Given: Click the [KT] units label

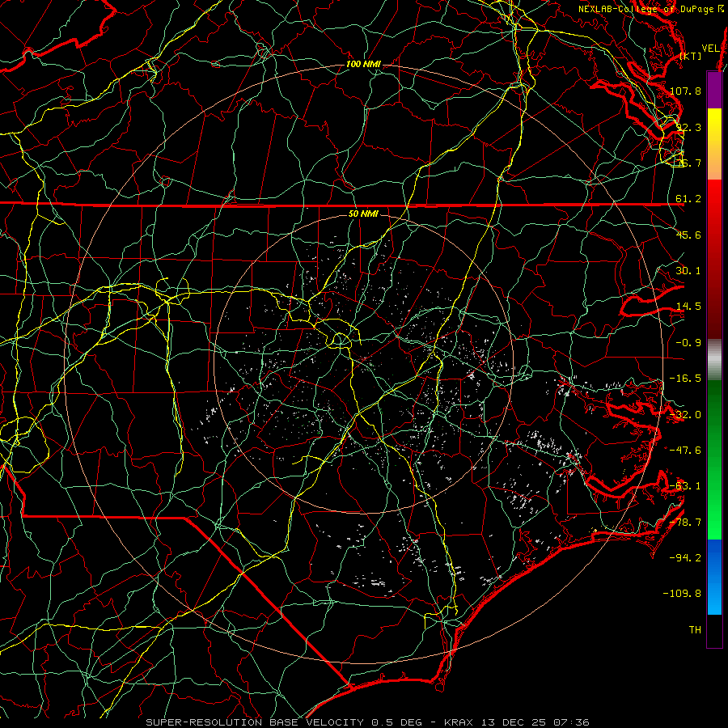Looking at the screenshot, I should (x=691, y=56).
